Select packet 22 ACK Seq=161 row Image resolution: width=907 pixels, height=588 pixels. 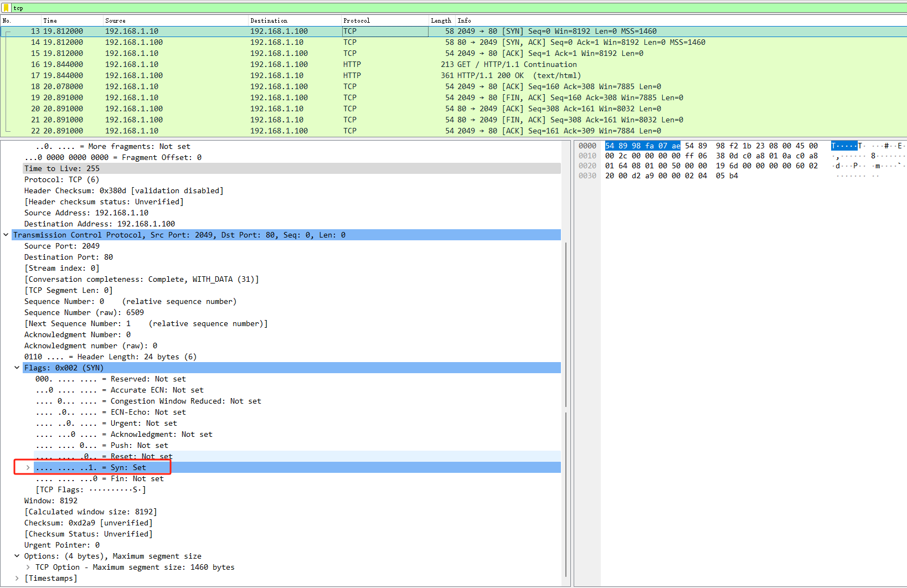point(453,131)
